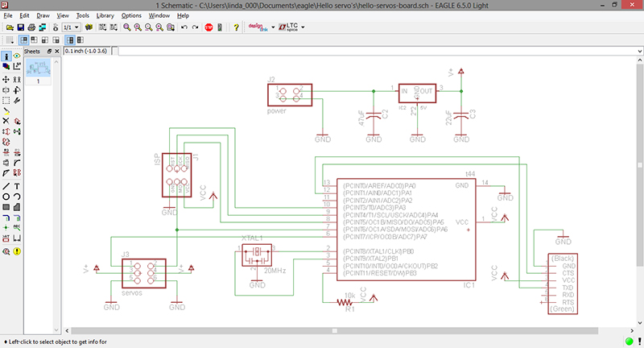Screen dimensions: 644x348
Task: Open the Draw menu
Action: pyautogui.click(x=43, y=15)
